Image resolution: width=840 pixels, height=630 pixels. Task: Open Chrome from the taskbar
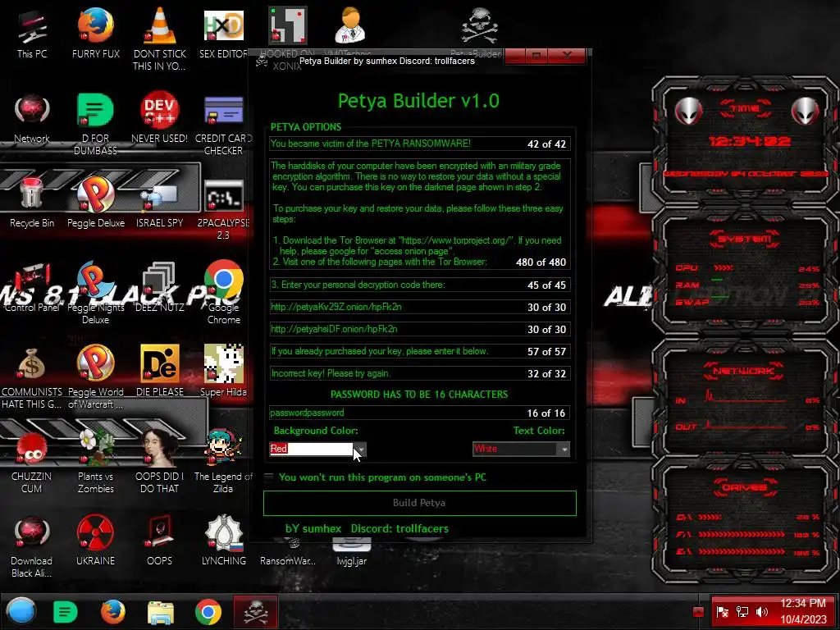pos(208,612)
